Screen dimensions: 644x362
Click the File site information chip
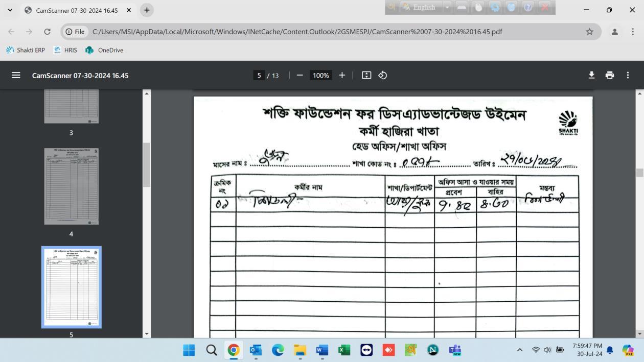click(x=75, y=32)
